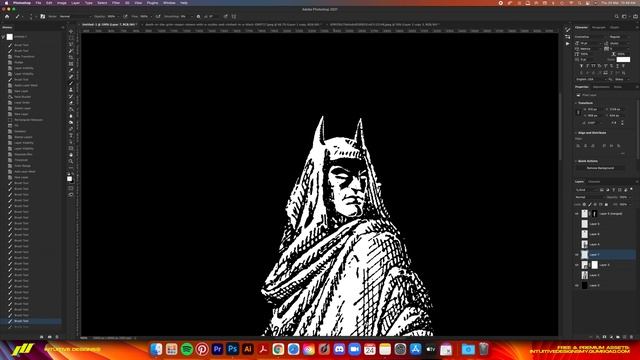
Task: Switch to the Channels tab
Action: point(594,182)
